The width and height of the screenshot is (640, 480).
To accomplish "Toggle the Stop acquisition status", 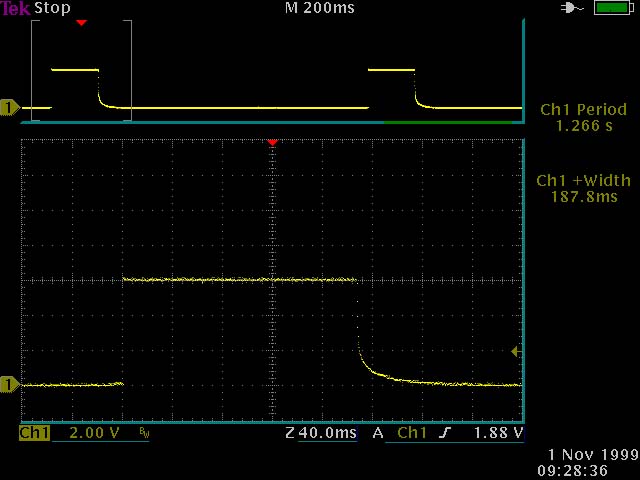I will pyautogui.click(x=52, y=8).
